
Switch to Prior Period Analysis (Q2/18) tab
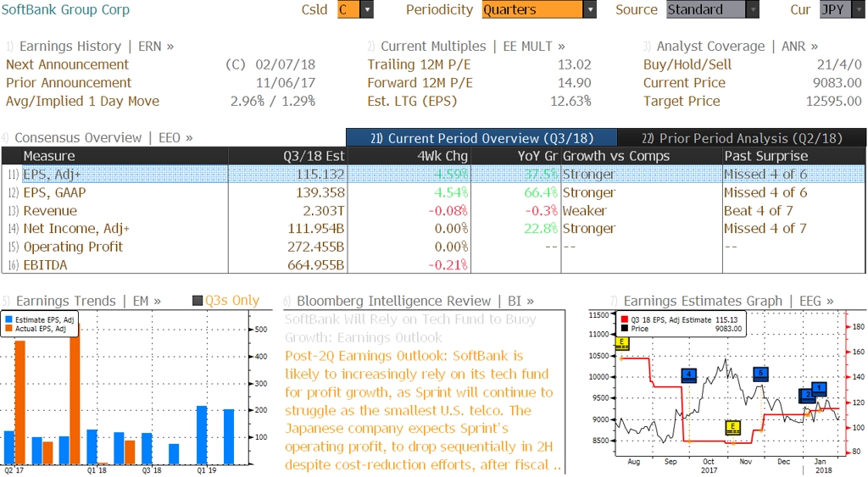pos(742,138)
